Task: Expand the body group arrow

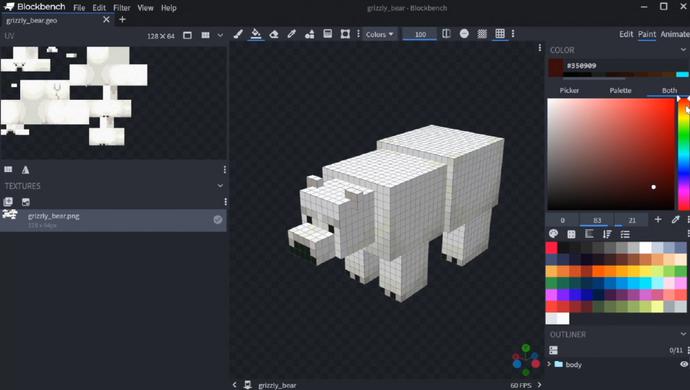Action: [549, 364]
